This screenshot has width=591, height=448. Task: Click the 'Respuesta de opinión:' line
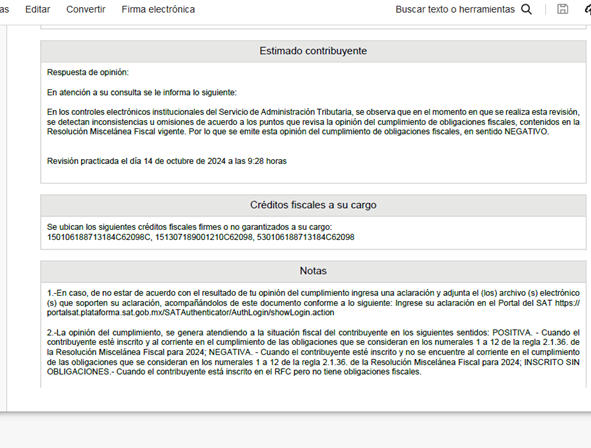coord(87,72)
